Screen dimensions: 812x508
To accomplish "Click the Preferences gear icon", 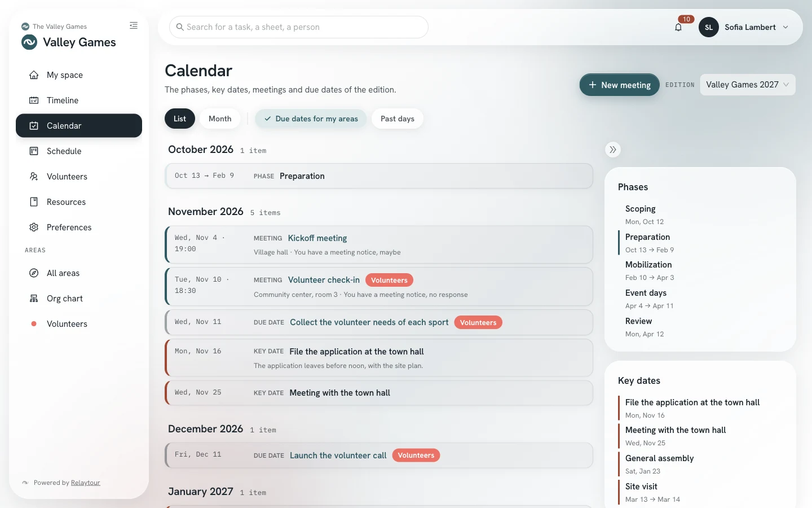I will 34,227.
